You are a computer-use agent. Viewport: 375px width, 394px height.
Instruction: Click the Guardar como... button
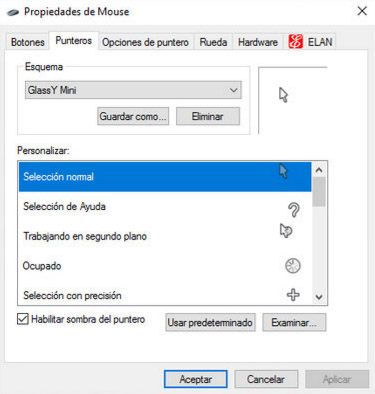[133, 116]
